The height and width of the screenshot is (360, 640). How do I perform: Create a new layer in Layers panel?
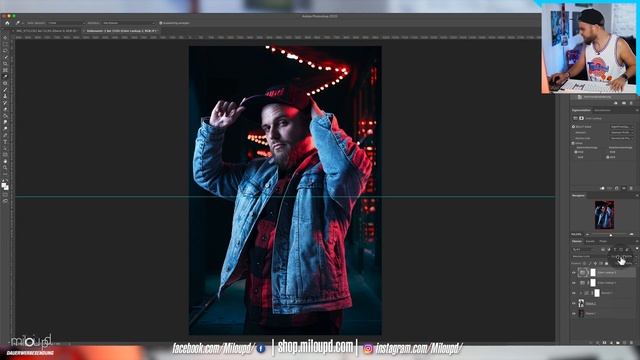pyautogui.click(x=624, y=343)
